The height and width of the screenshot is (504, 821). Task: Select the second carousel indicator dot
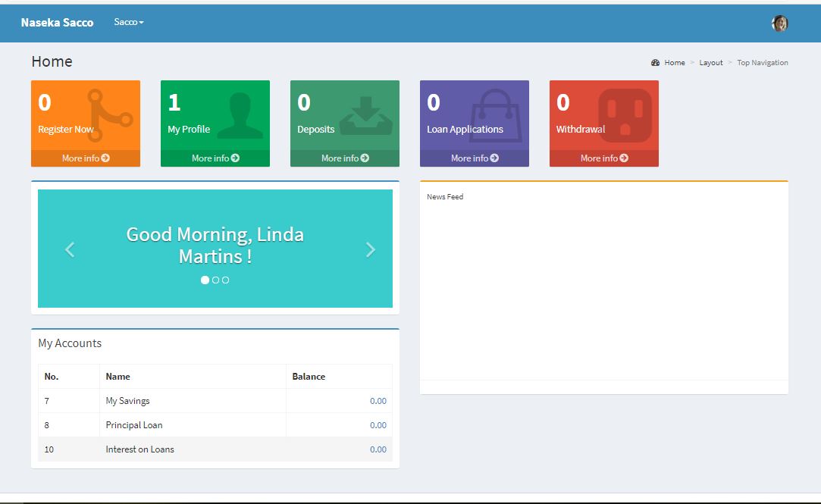(215, 280)
